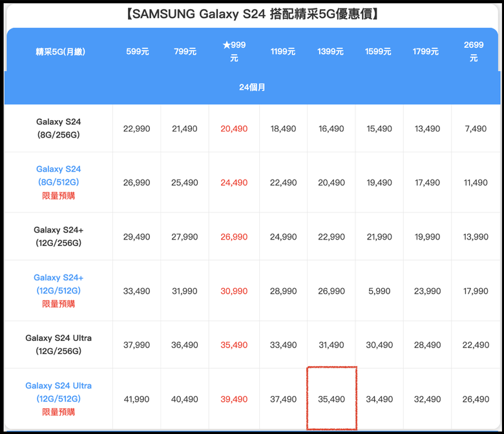Click the red 24,490 price cell

pyautogui.click(x=234, y=183)
